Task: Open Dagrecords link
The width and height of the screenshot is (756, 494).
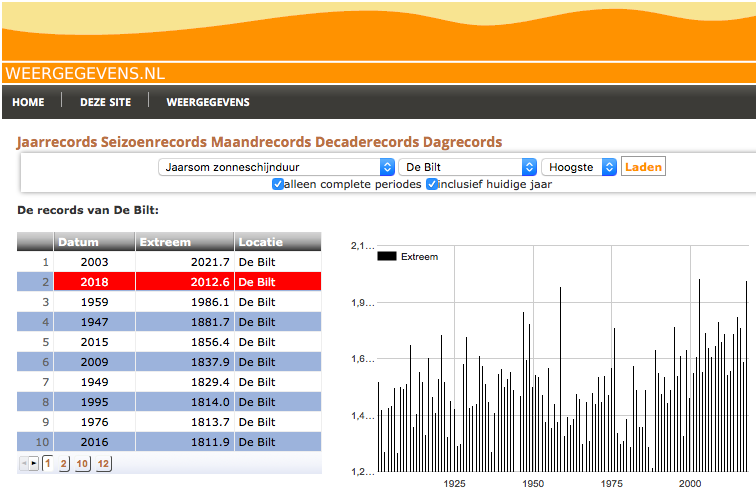Action: 462,142
